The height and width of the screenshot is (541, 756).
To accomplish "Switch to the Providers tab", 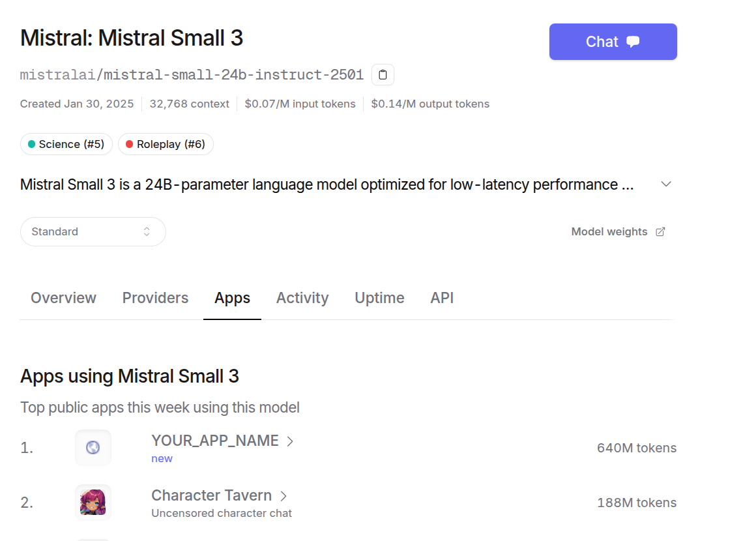I will (x=155, y=298).
